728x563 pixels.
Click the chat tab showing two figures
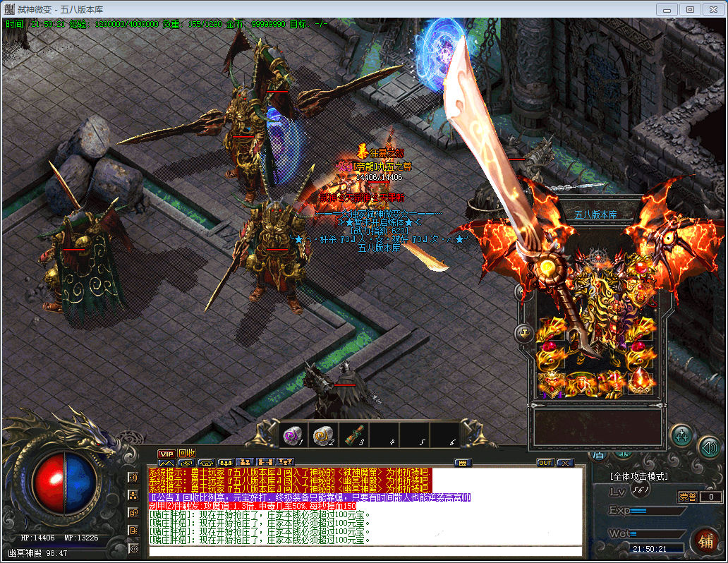pos(245,463)
